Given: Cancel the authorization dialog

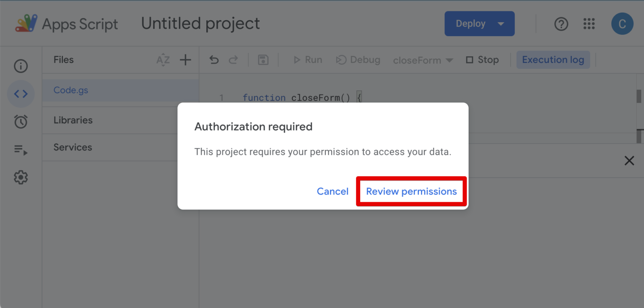Looking at the screenshot, I should (x=332, y=191).
